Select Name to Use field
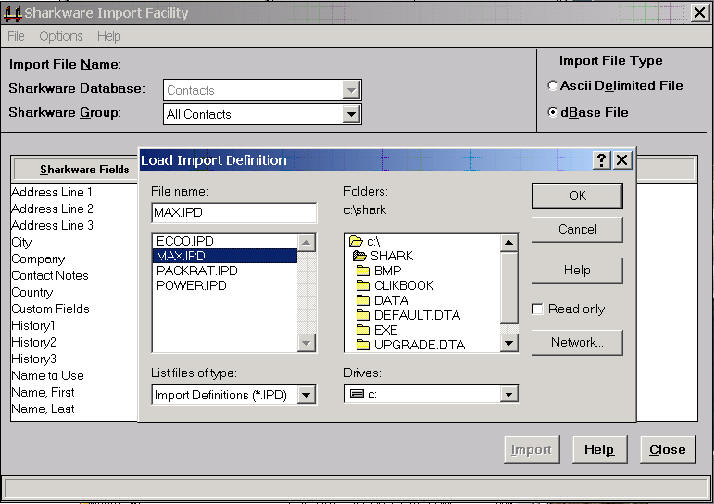Viewport: 714px width, 504px height. click(x=47, y=376)
